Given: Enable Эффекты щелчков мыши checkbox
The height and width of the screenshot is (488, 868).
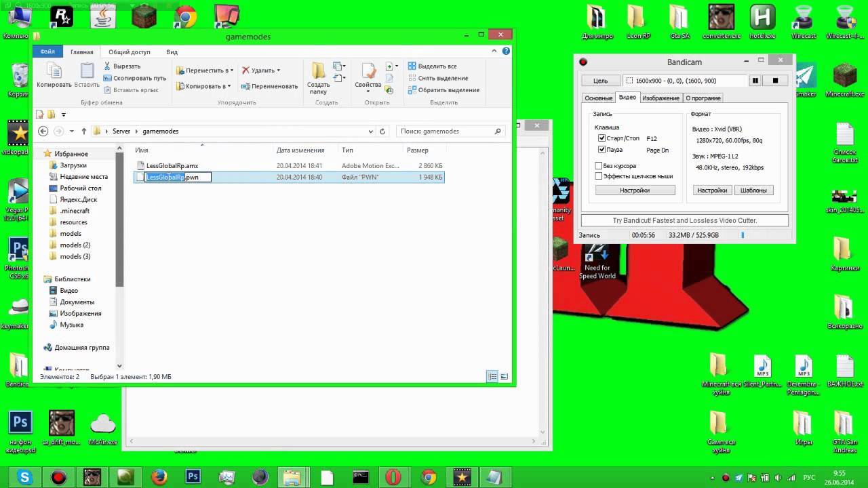Looking at the screenshot, I should (x=599, y=176).
